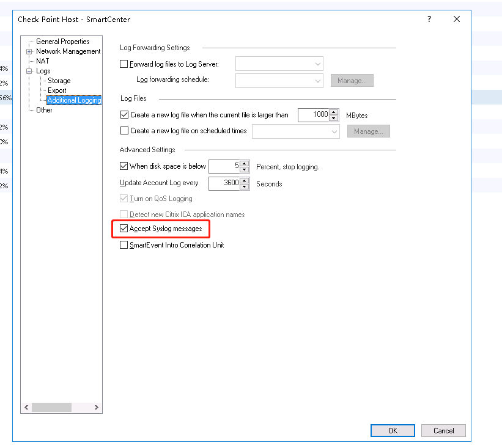
Task: Click Manage button next to forwarding schedule
Action: click(352, 81)
